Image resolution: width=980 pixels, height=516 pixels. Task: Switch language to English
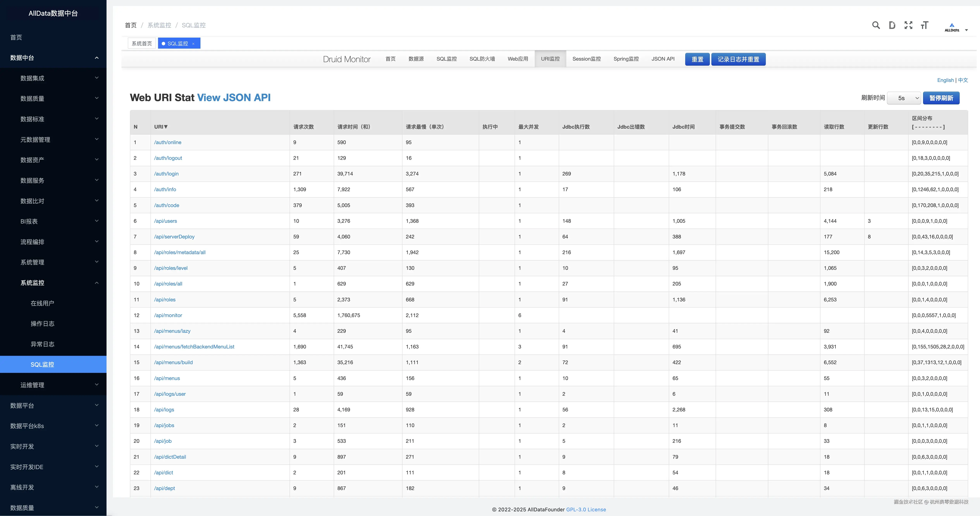(945, 80)
